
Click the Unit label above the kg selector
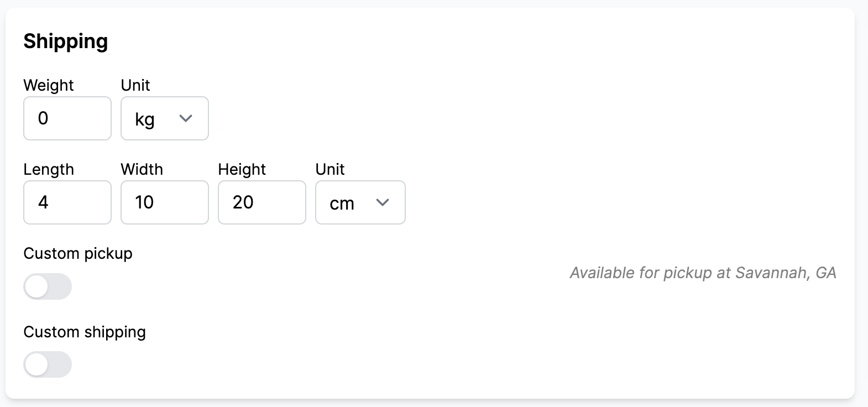(x=135, y=85)
